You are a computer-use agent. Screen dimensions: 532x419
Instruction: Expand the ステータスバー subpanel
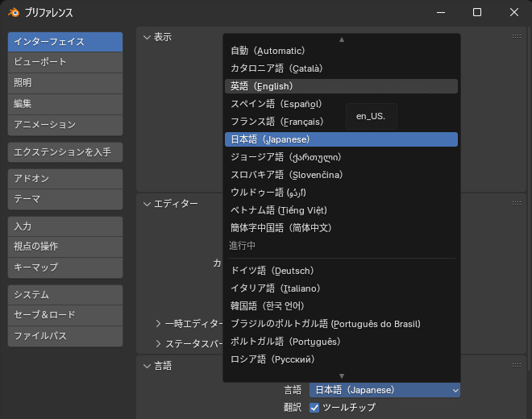(x=158, y=344)
